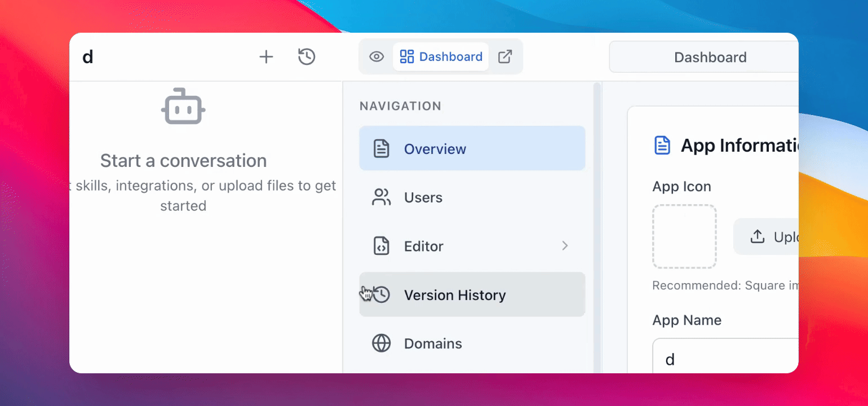Click the app title "d" in header
Image resolution: width=868 pixels, height=406 pixels.
[x=88, y=57]
